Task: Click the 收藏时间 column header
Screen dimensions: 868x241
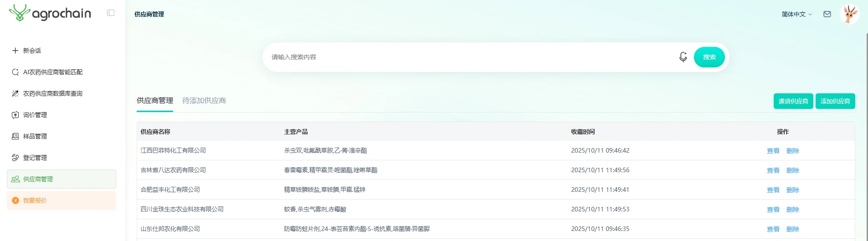Action: click(x=583, y=132)
